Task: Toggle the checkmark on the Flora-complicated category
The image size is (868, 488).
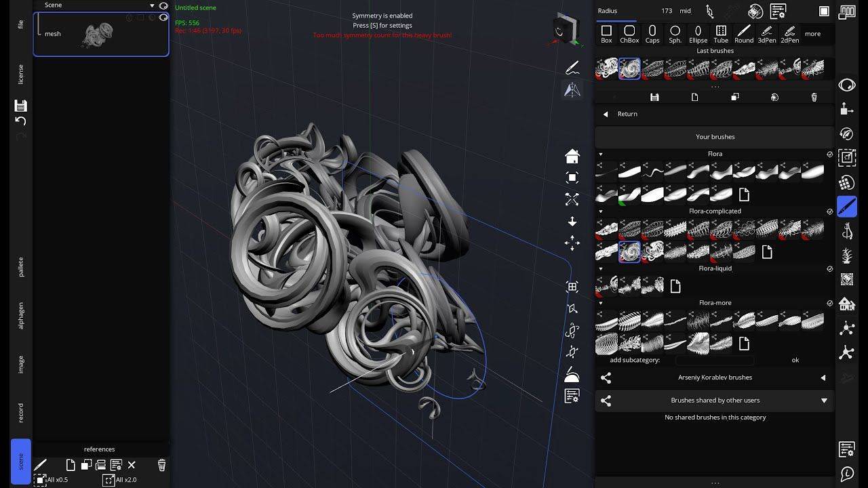Action: click(x=830, y=211)
